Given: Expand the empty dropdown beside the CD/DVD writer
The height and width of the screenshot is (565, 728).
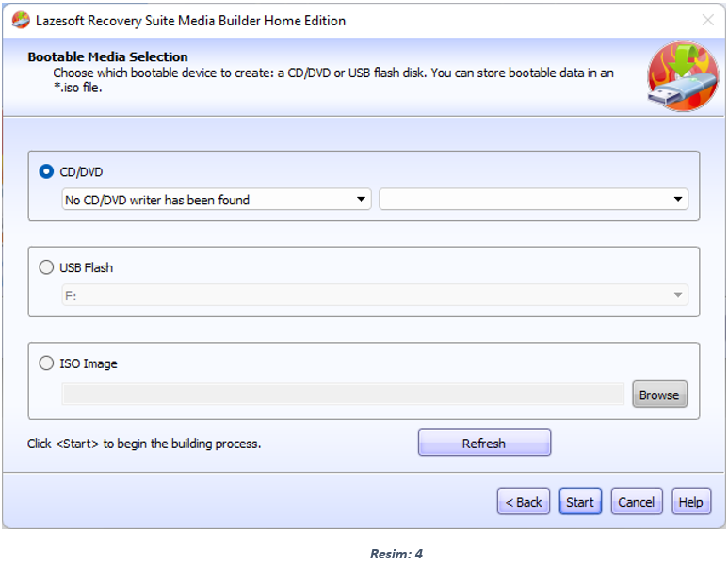Looking at the screenshot, I should [x=533, y=200].
